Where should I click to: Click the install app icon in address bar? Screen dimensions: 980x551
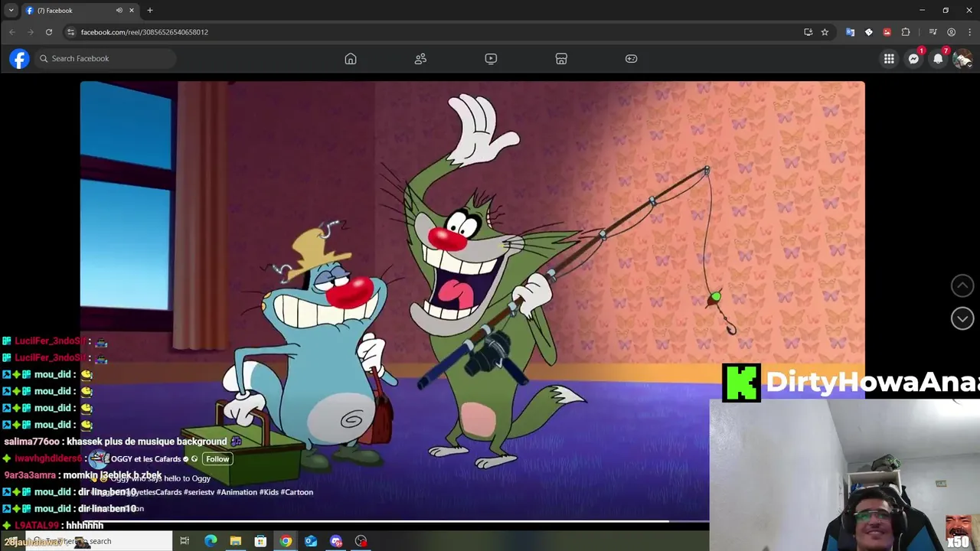pos(808,32)
